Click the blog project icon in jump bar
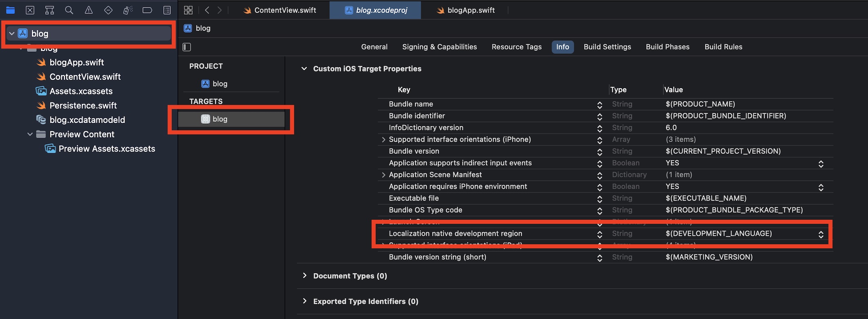 click(x=188, y=28)
